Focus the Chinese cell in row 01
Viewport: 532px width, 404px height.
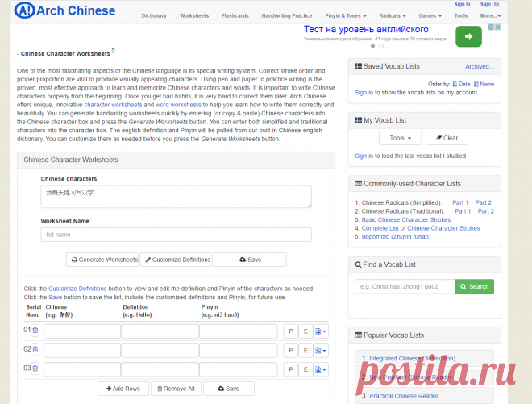click(x=82, y=331)
